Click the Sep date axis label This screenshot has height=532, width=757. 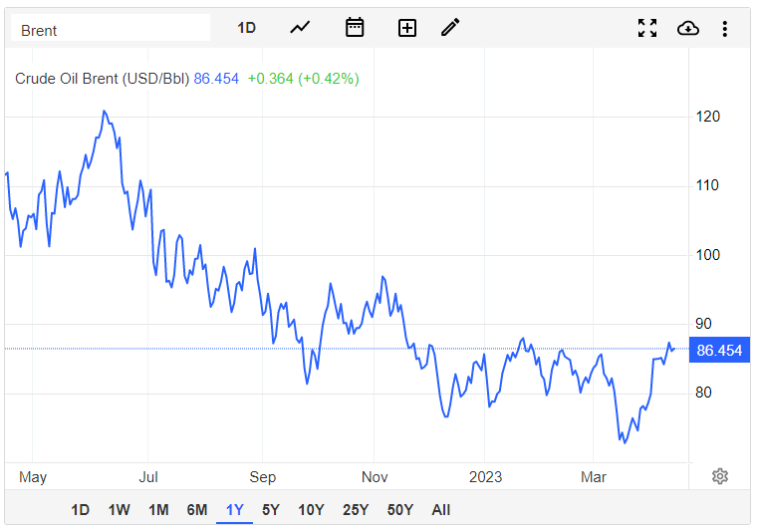(262, 477)
